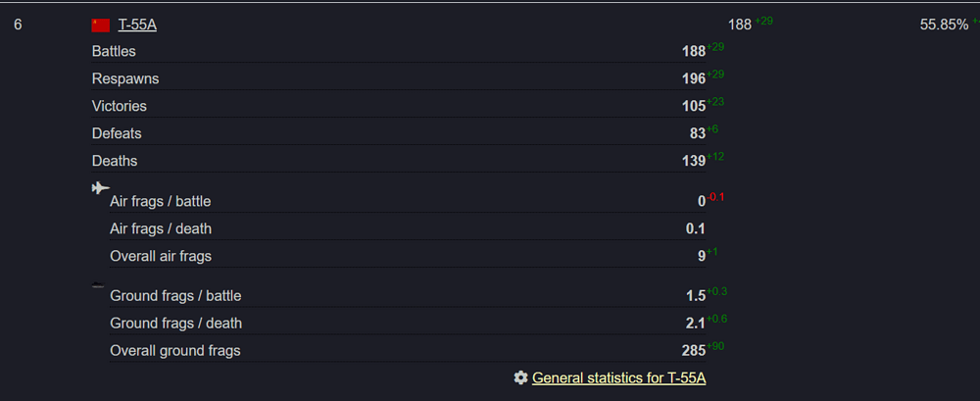Click the Deaths row label
980x401 pixels.
click(115, 162)
